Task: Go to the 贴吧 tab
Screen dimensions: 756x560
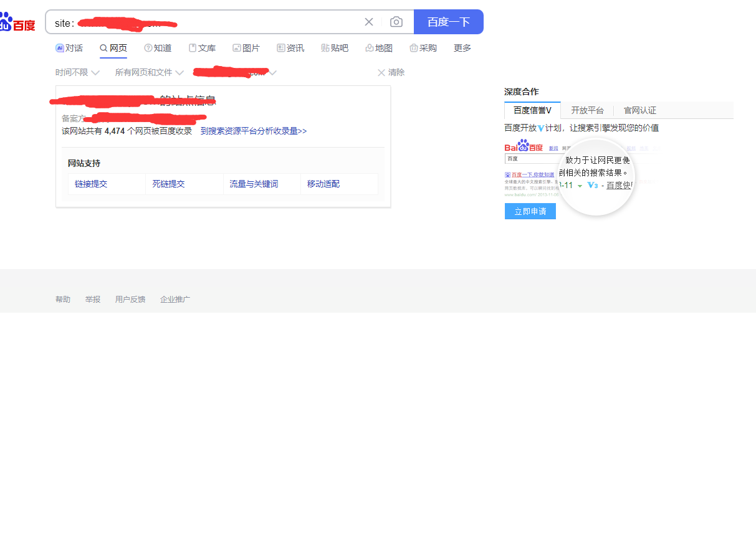Action: [335, 48]
